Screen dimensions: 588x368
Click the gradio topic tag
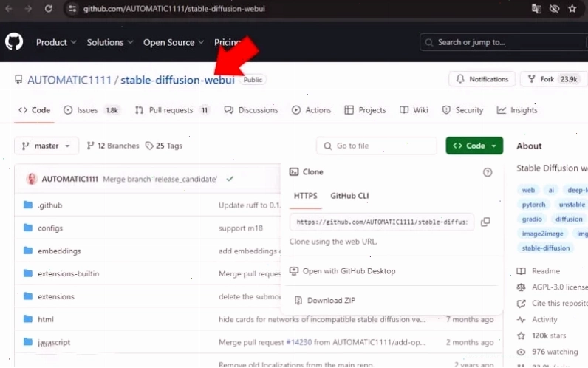pos(532,219)
